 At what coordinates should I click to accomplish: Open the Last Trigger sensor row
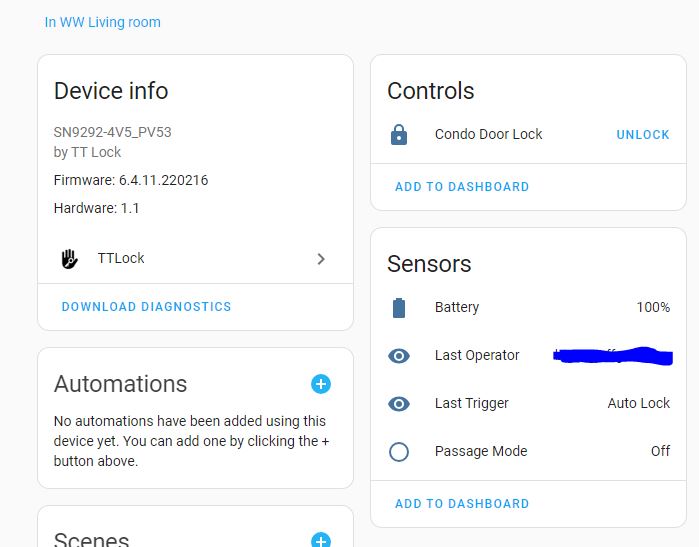[x=528, y=403]
